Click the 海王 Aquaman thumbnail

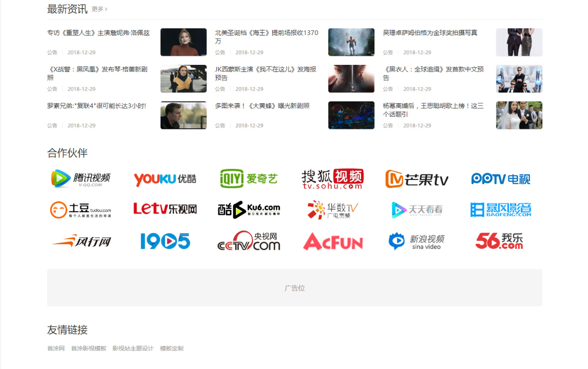351,42
